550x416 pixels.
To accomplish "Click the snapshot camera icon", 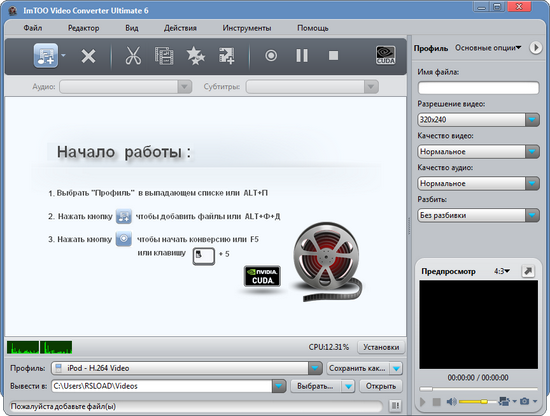I will 524,401.
